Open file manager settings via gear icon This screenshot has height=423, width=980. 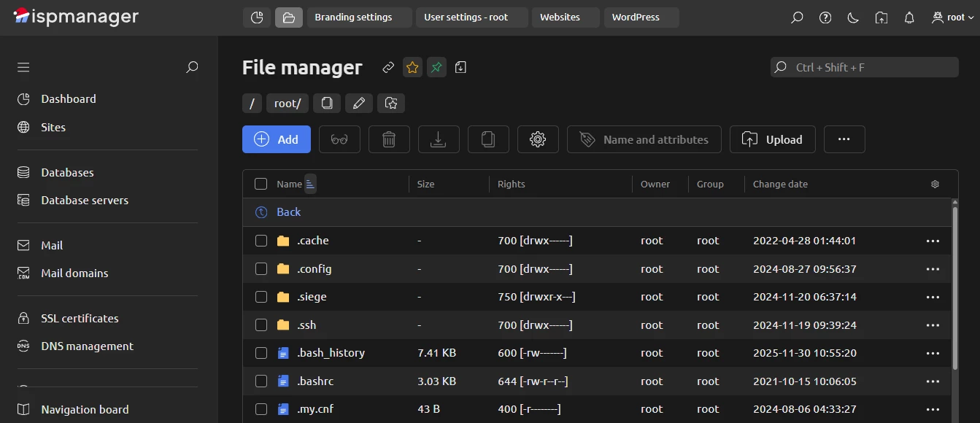coord(538,139)
